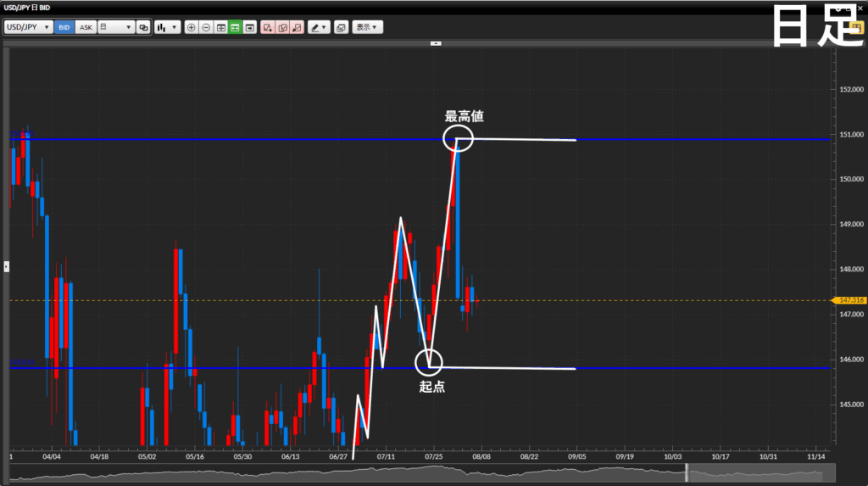Click the duplicate chart window icon
The width and height of the screenshot is (868, 486).
point(143,27)
